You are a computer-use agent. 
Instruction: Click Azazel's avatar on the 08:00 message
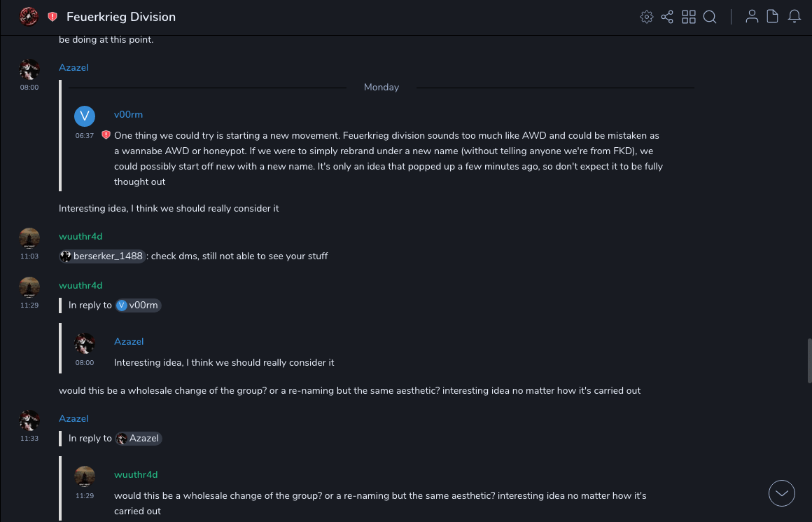29,69
